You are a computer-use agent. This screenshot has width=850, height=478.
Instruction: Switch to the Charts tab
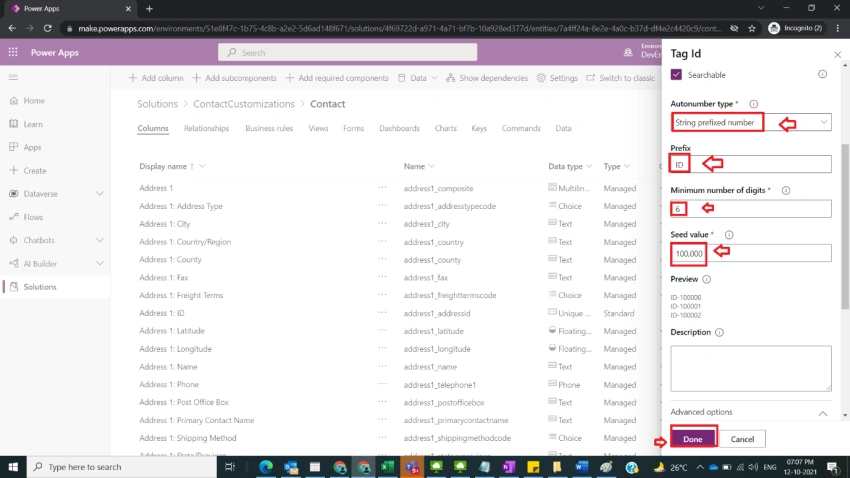click(x=446, y=128)
